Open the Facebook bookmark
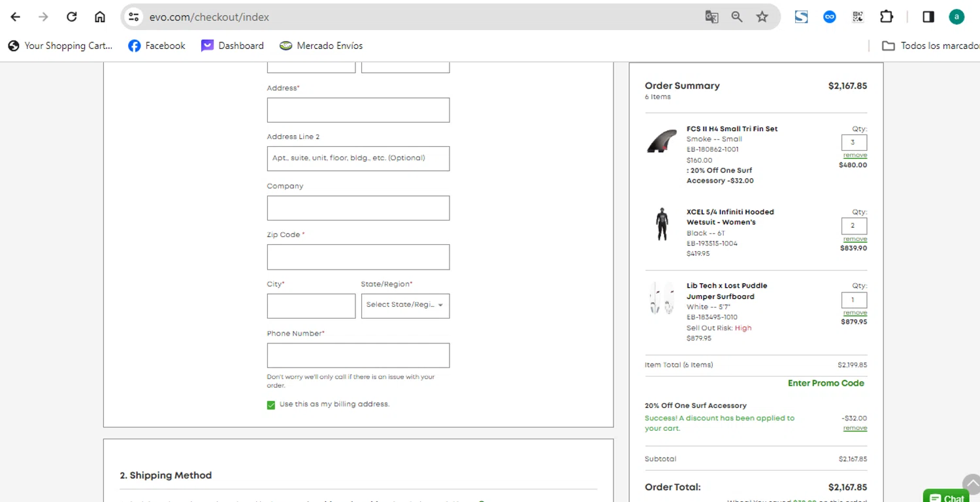Image resolution: width=980 pixels, height=502 pixels. 157,46
